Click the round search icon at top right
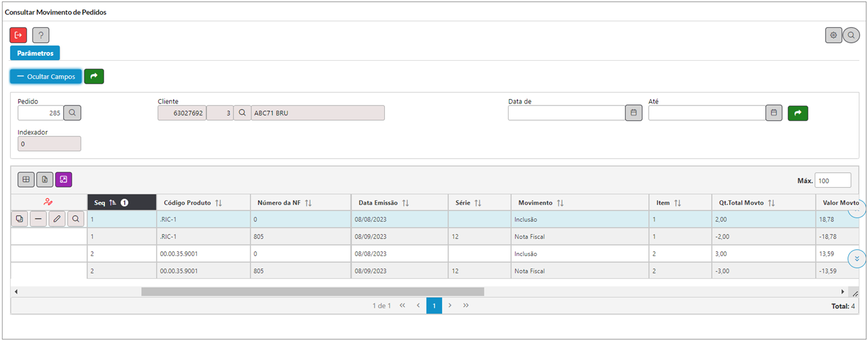 (x=851, y=35)
